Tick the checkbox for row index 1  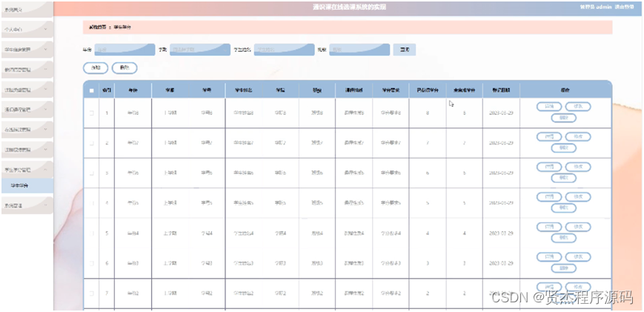tap(92, 113)
